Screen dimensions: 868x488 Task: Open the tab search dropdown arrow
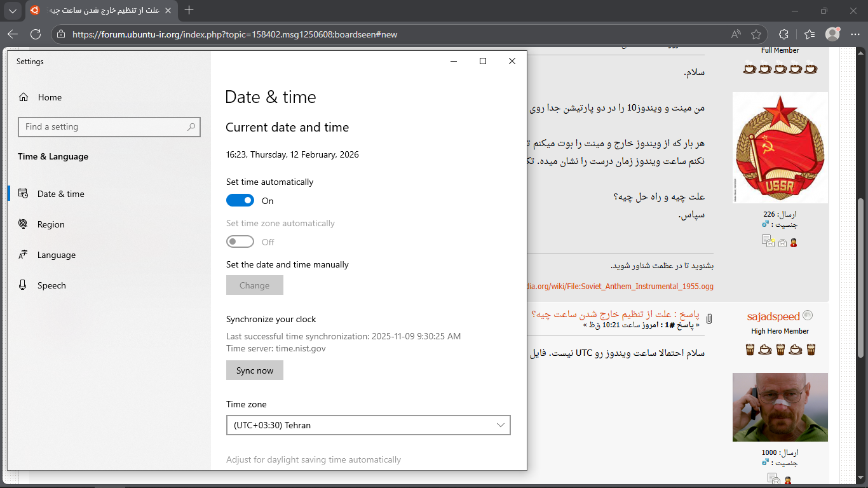pos(13,11)
